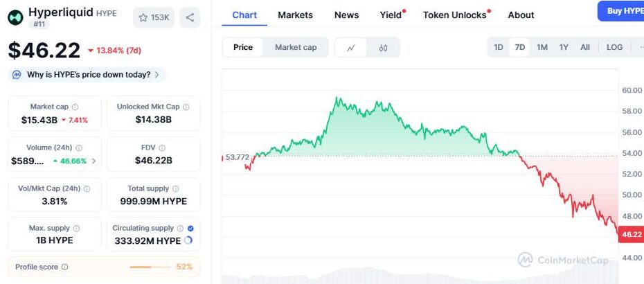Open the Token Unlocks tab

click(454, 15)
